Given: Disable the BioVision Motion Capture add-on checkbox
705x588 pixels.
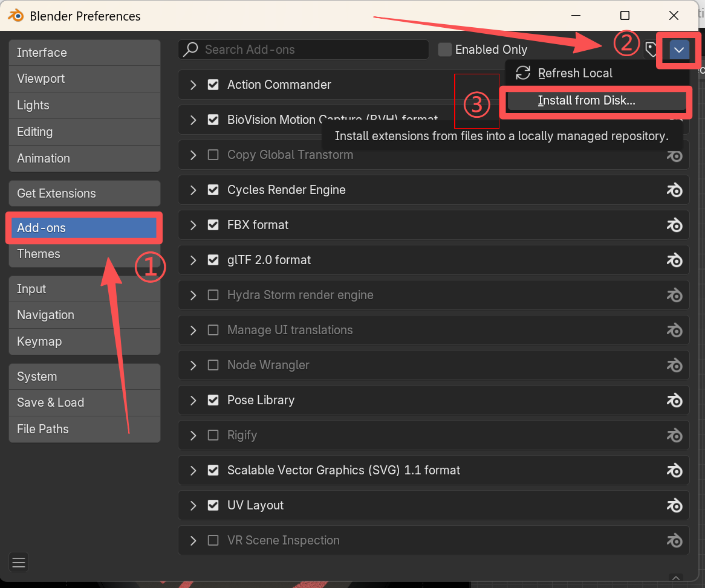Looking at the screenshot, I should (213, 120).
